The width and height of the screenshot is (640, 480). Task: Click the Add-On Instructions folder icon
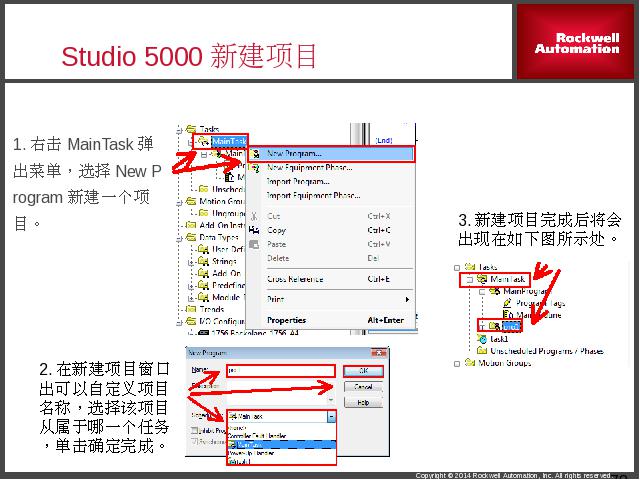click(191, 225)
